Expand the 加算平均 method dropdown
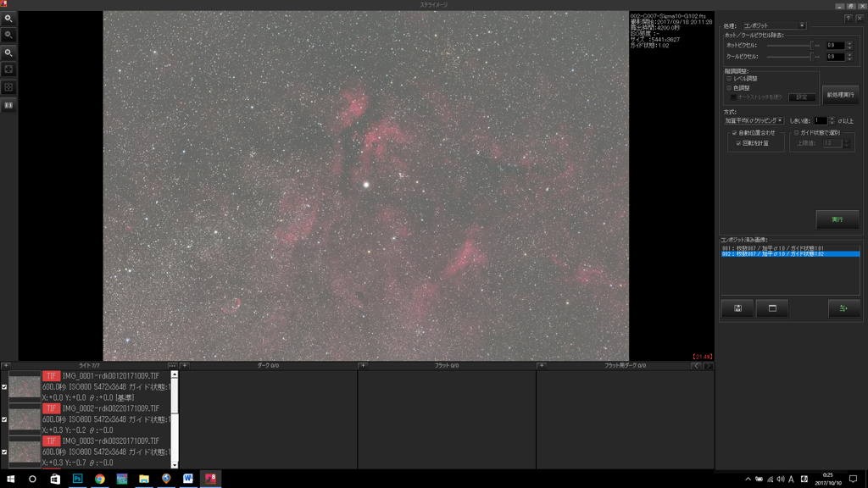Viewport: 868px width, 488px height. pyautogui.click(x=754, y=120)
